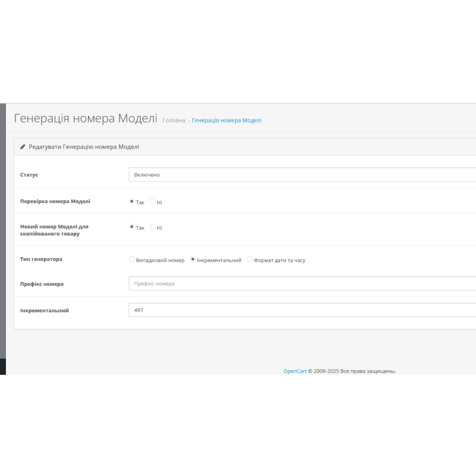Select Ні for Перевірка номера Моделі
476x476 pixels.
click(152, 201)
